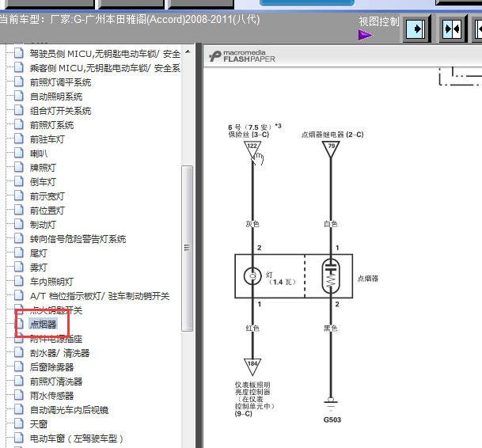Open 附件电源插座 entry
Viewport: 482px width, 448px height.
(x=56, y=339)
